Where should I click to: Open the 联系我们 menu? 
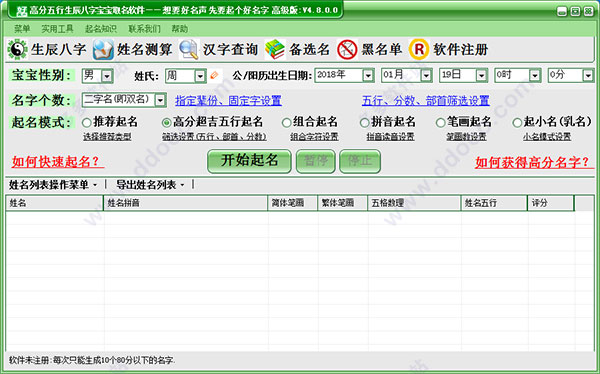tap(144, 29)
